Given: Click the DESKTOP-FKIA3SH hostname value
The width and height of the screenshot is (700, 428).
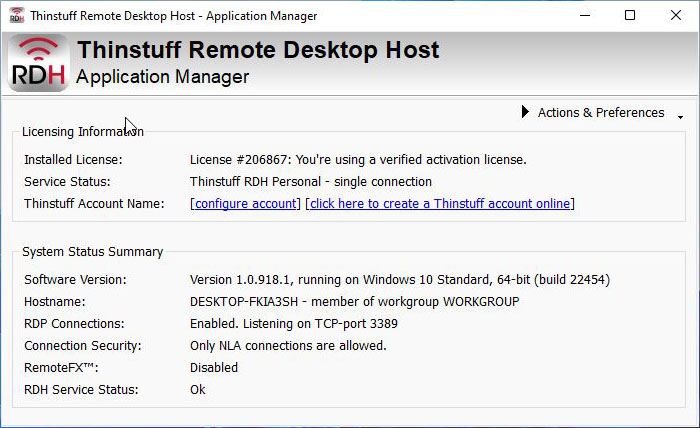Looking at the screenshot, I should [354, 302].
